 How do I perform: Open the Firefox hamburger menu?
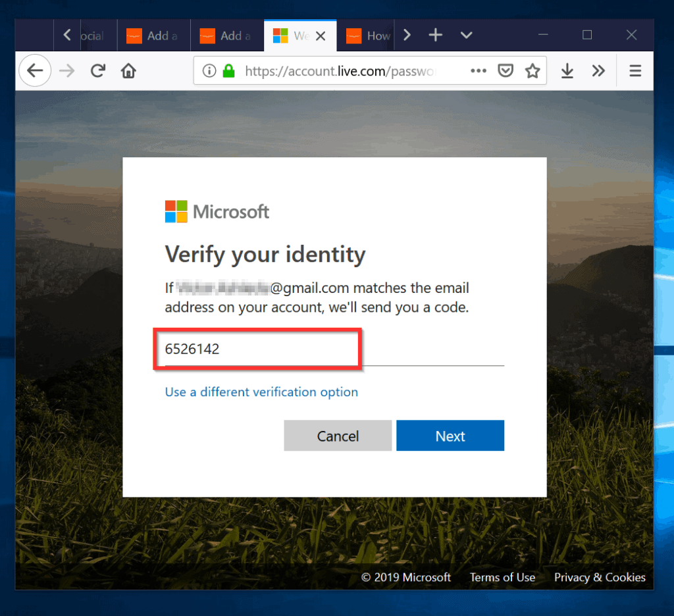point(635,70)
